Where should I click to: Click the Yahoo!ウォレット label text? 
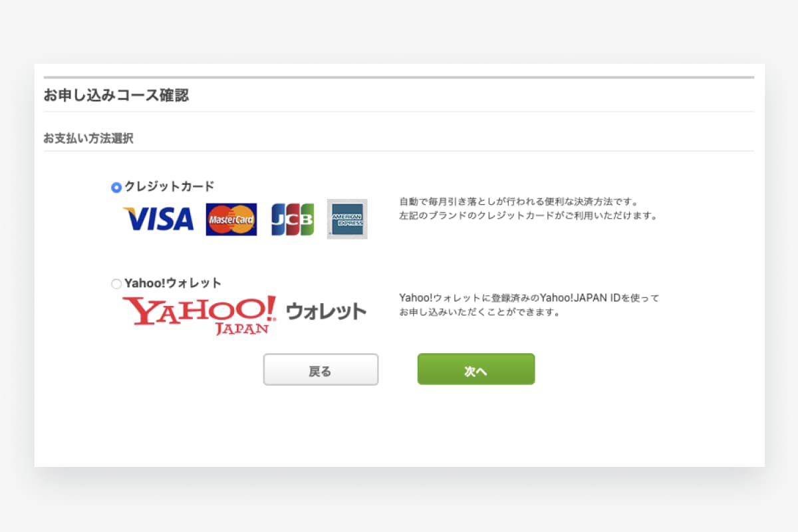(x=173, y=283)
